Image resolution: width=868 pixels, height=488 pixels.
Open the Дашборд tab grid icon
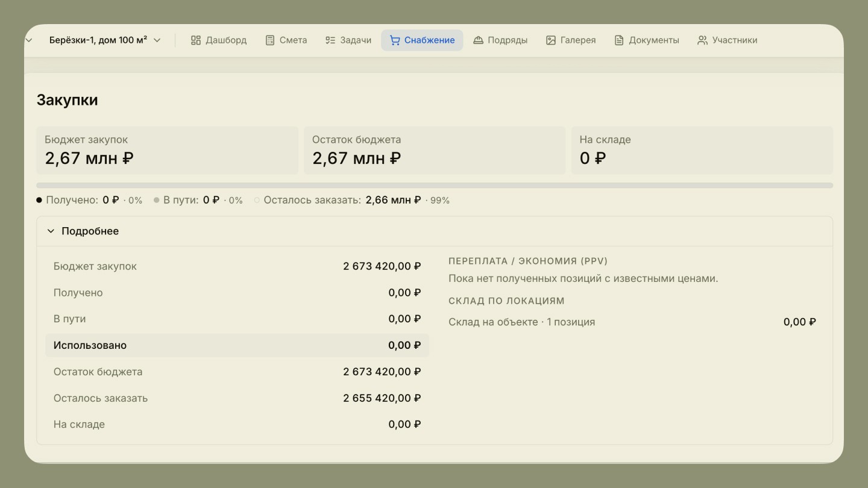[195, 40]
